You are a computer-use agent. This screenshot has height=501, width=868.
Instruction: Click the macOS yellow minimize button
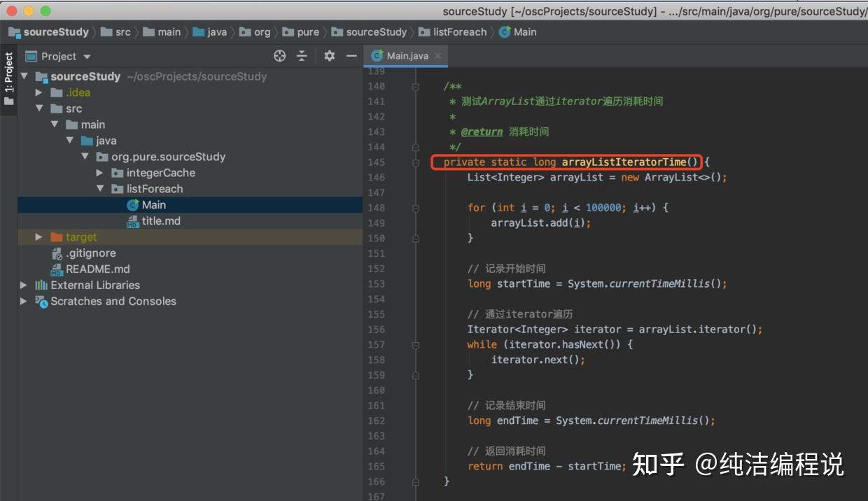29,10
